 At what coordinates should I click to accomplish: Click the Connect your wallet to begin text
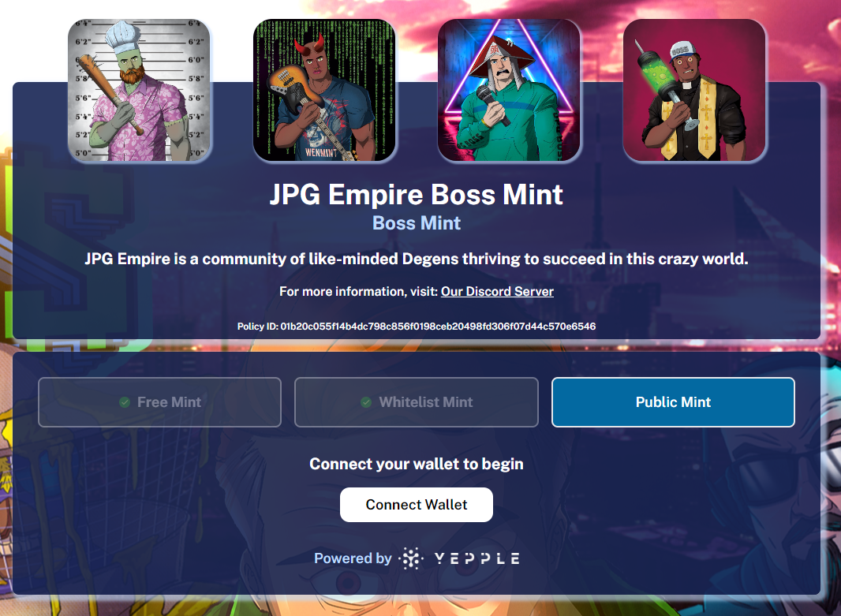tap(417, 464)
